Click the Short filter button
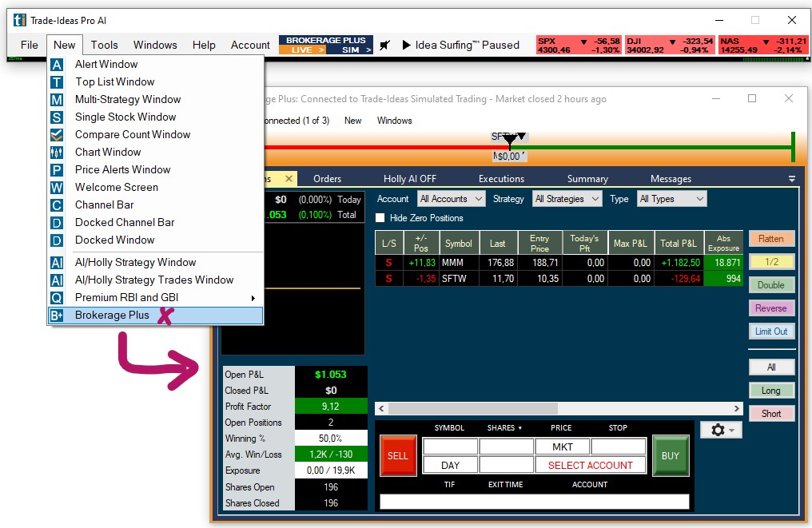The height and width of the screenshot is (528, 812). click(x=771, y=414)
